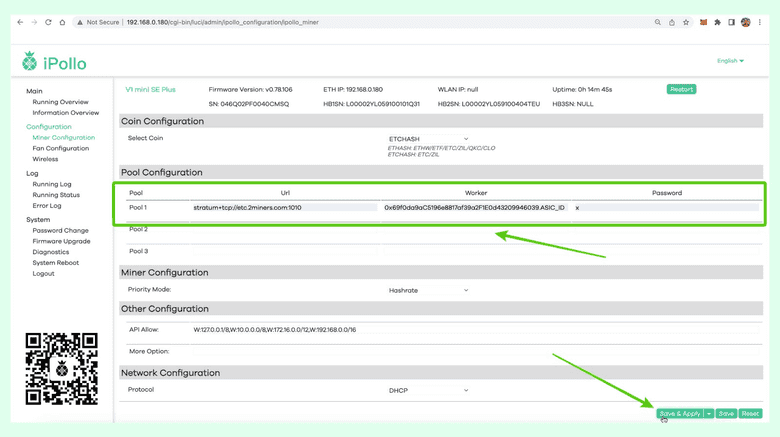Open Running Overview in the sidebar
The image size is (780, 437).
click(60, 102)
